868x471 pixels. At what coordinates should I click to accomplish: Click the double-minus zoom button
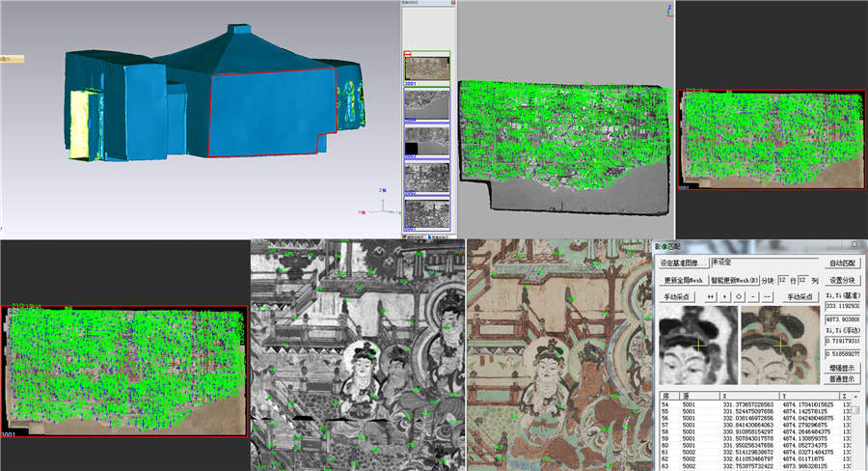(768, 297)
